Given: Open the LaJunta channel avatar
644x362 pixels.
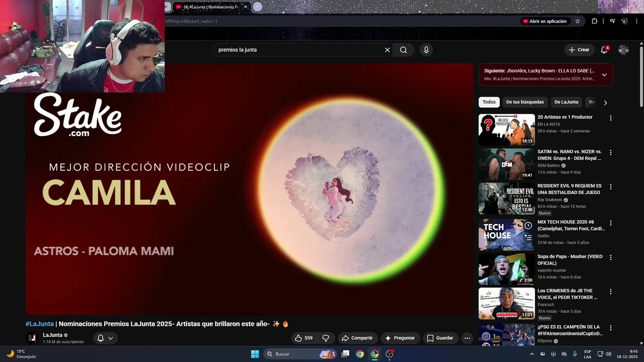Looking at the screenshot, I should pos(32,338).
